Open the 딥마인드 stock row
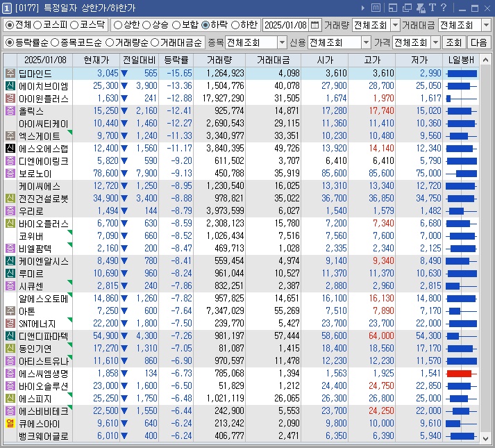Viewport: 495px width, 448px height. coord(241,74)
